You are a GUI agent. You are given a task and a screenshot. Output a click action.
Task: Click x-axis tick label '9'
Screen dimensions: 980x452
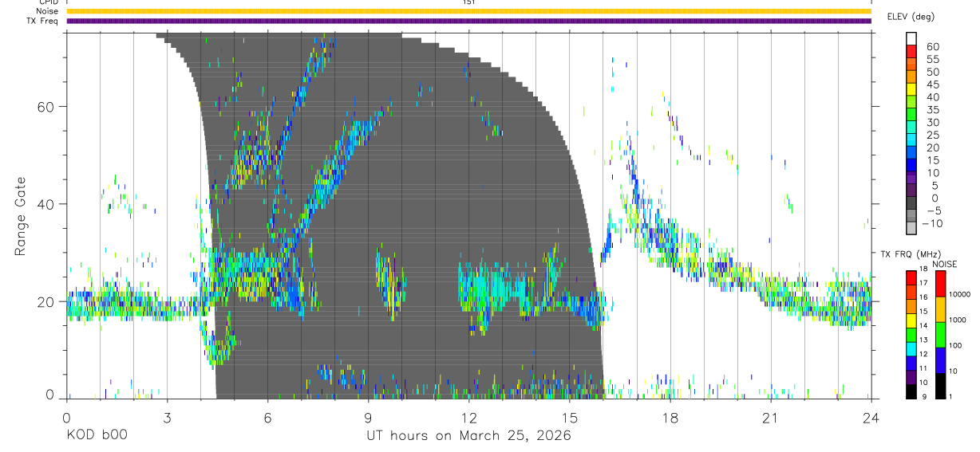point(368,418)
